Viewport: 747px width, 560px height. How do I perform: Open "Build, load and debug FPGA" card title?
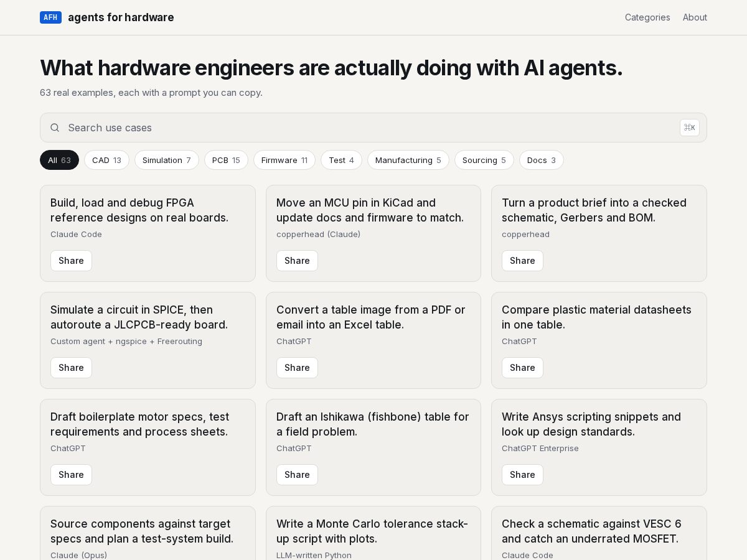pos(139,210)
